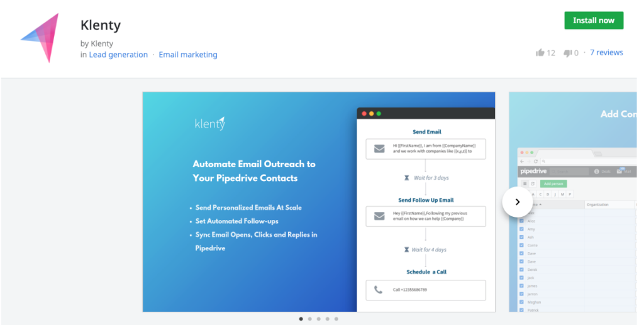Open the Lead generation category link
Viewport: 644px width, 325px height.
click(118, 55)
